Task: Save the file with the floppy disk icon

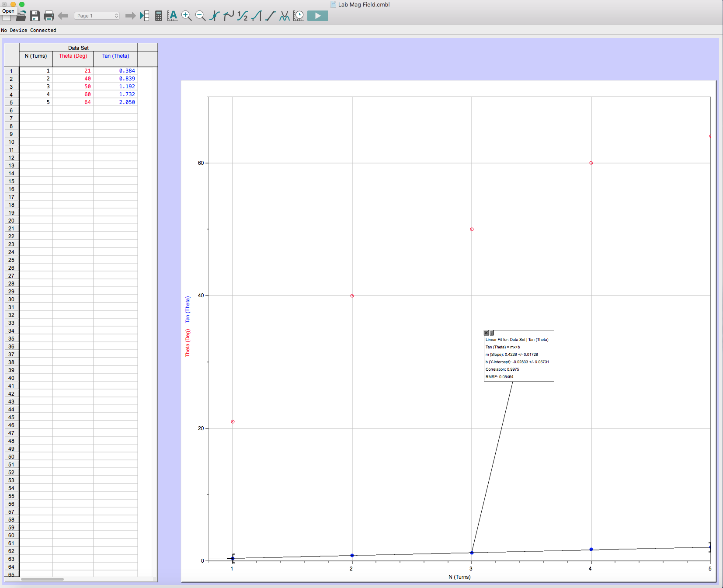Action: point(35,16)
